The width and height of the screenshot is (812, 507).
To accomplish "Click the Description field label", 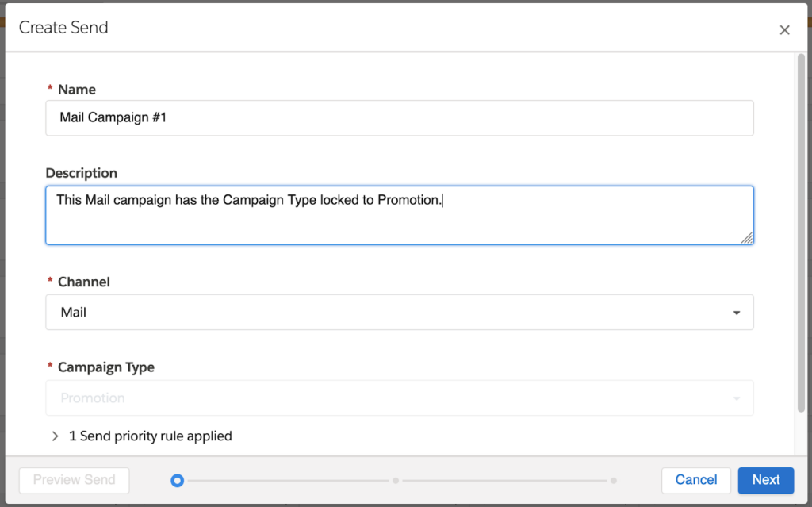I will pos(81,173).
